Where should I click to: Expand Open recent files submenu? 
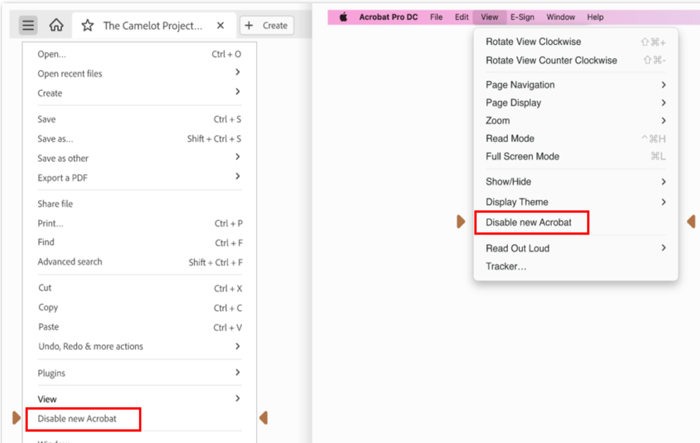139,73
